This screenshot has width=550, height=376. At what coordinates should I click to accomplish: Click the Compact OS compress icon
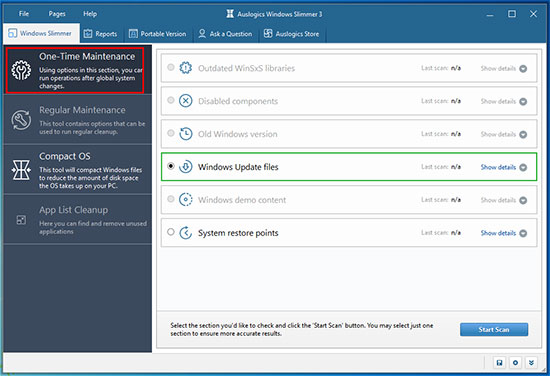pyautogui.click(x=21, y=170)
